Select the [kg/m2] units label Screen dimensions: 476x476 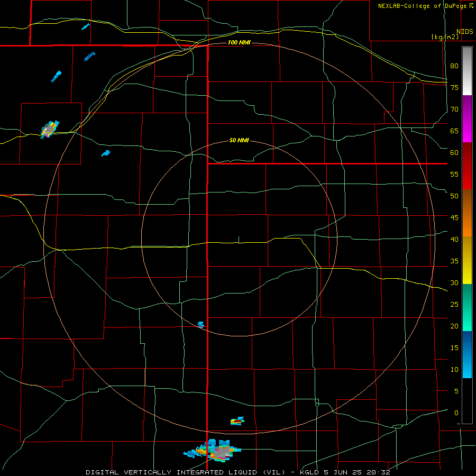pos(445,37)
